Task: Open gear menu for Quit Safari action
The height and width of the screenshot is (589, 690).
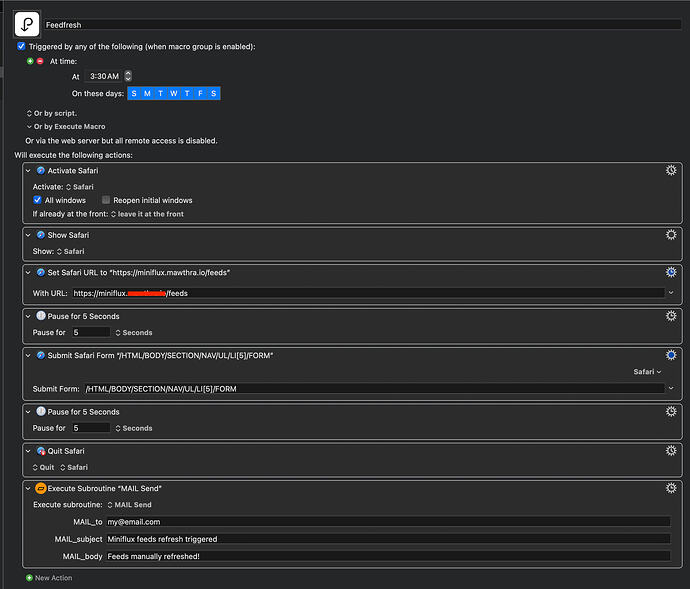Action: point(671,450)
